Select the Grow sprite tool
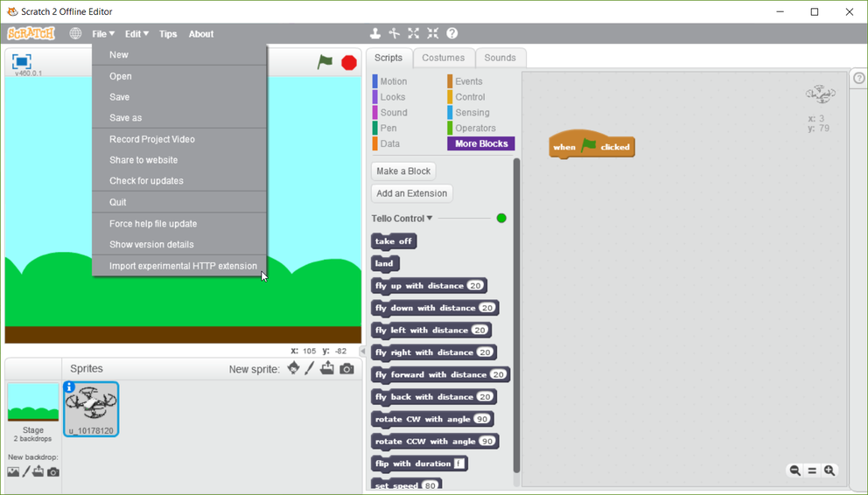The height and width of the screenshot is (495, 868). pyautogui.click(x=414, y=33)
